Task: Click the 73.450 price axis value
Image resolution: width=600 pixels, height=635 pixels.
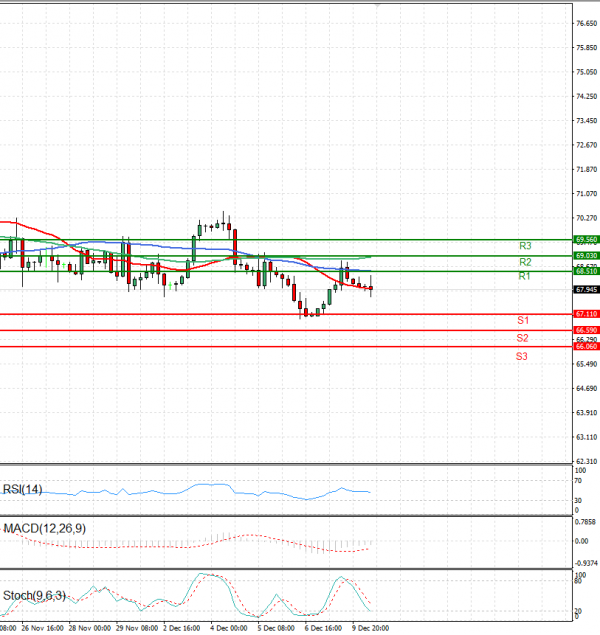Action: click(587, 121)
